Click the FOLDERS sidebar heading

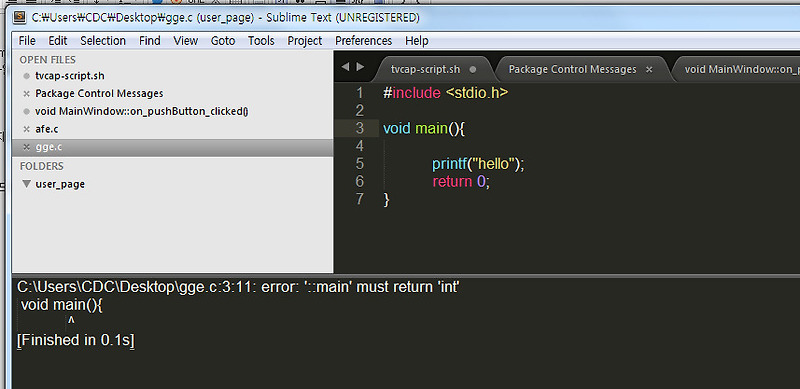pyautogui.click(x=42, y=166)
